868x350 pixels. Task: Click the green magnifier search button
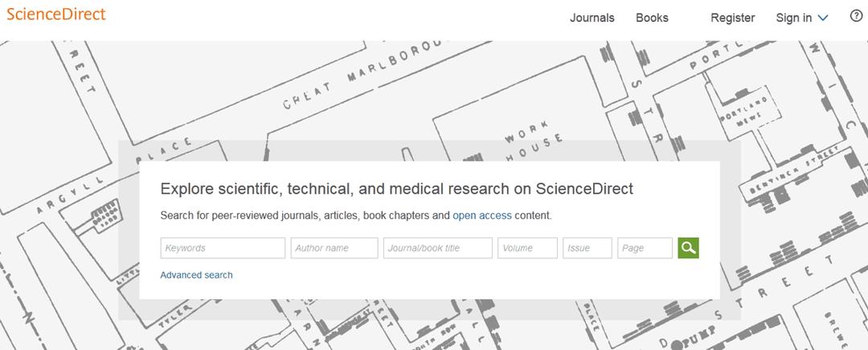688,248
